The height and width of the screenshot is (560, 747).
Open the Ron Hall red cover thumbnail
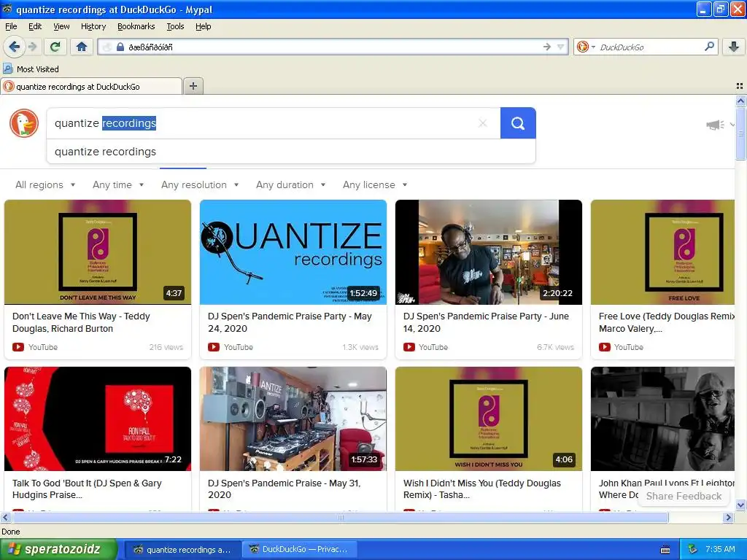pyautogui.click(x=98, y=419)
